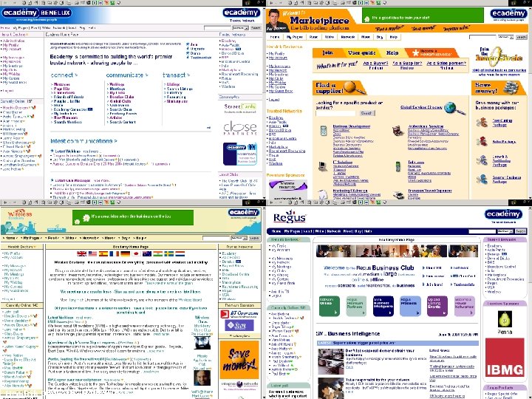This screenshot has height=399, width=532.
Task: Click the Save money orange advert in Wireless Ecademy
Action: [239, 360]
